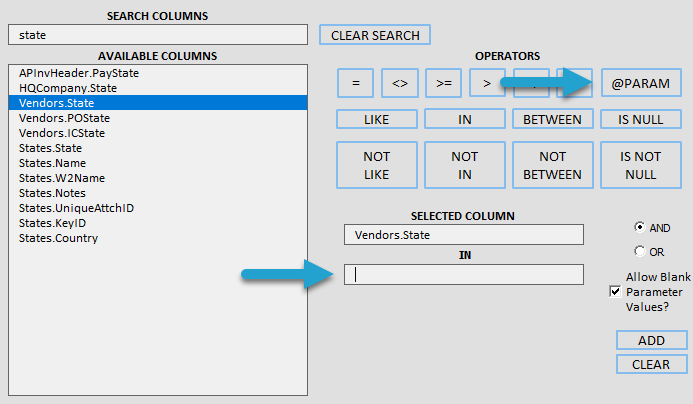Select the NOT LIKE operator
This screenshot has width=693, height=404.
tap(377, 165)
